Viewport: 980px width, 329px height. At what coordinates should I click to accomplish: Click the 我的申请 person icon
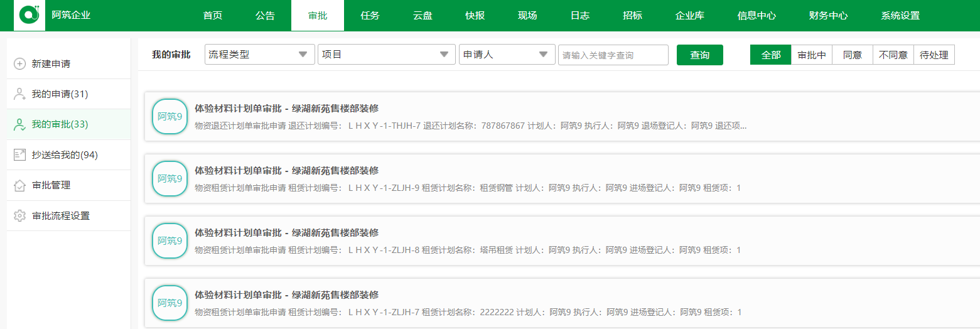[19, 94]
